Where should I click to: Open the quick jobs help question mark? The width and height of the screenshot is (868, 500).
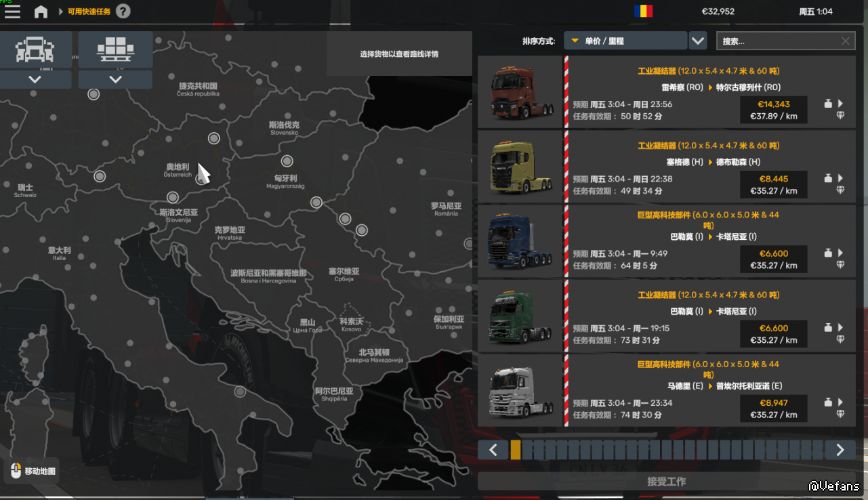[x=123, y=12]
